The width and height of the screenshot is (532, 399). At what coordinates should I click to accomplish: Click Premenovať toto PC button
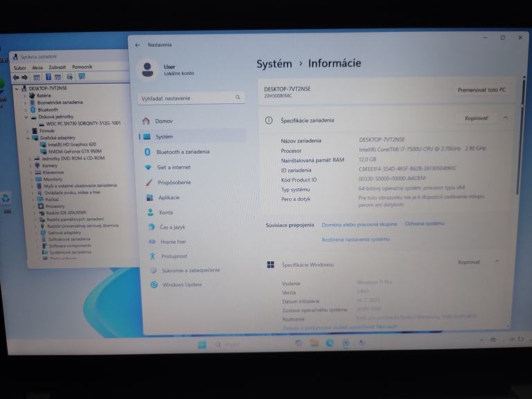(x=481, y=90)
